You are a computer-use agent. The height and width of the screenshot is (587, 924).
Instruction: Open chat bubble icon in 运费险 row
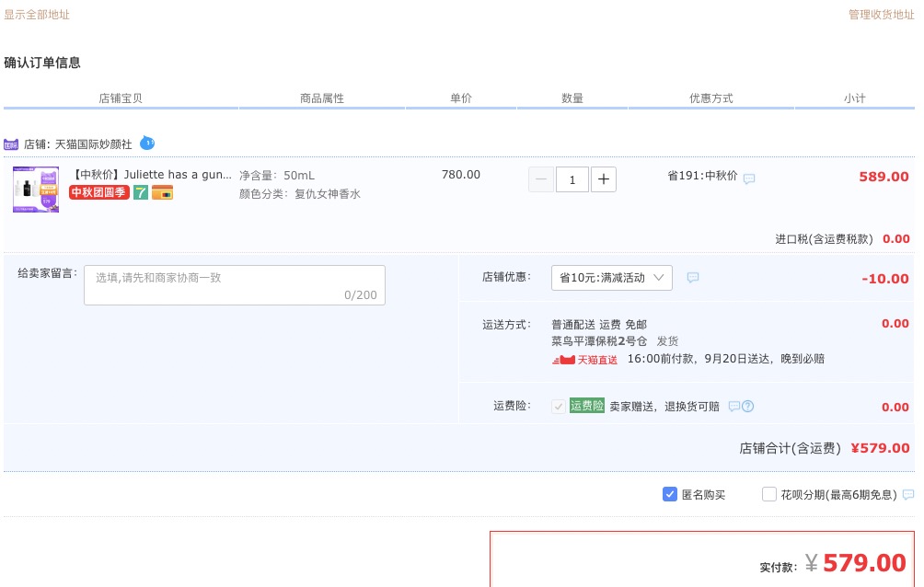point(734,406)
